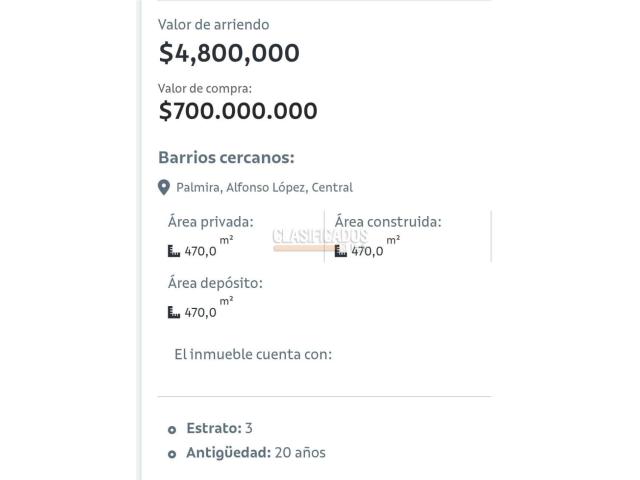Click the Área depósito ruler icon

point(174,312)
